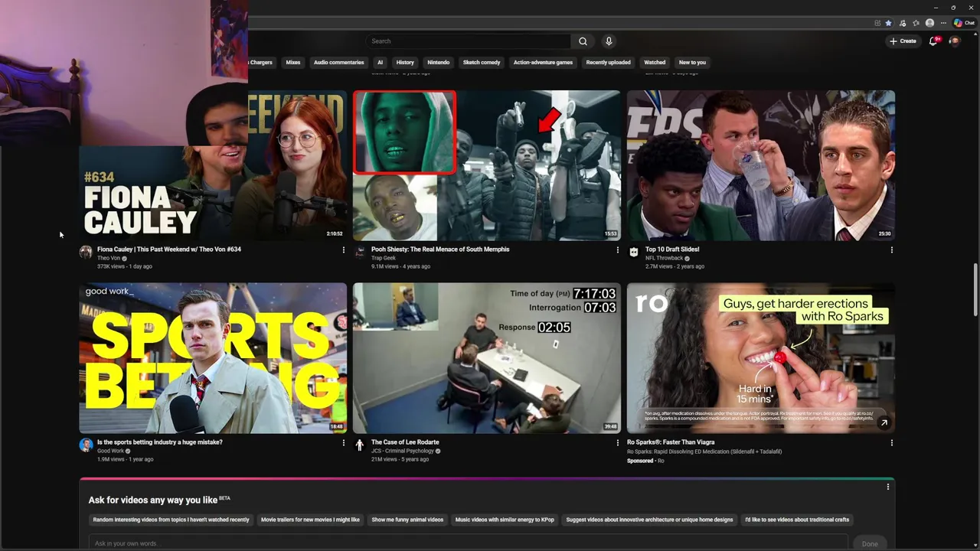The image size is (980, 551).
Task: Open browser settings and more menu
Action: tap(943, 23)
